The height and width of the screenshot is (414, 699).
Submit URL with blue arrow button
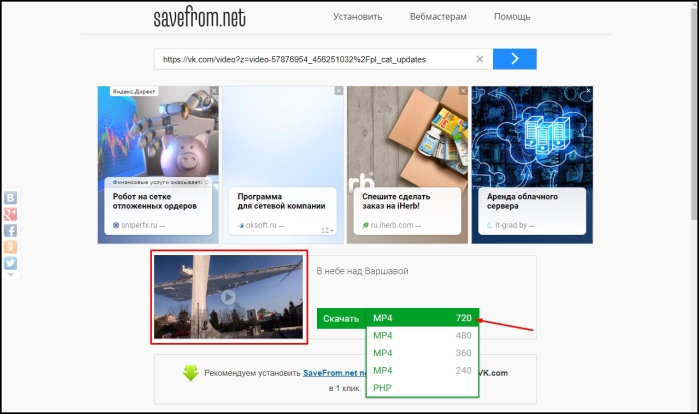click(514, 59)
